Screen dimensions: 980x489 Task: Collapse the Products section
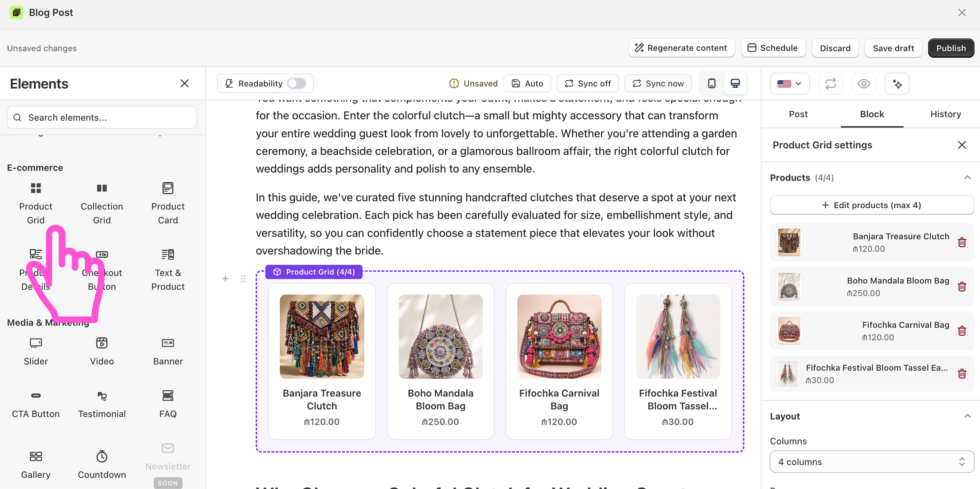point(967,178)
